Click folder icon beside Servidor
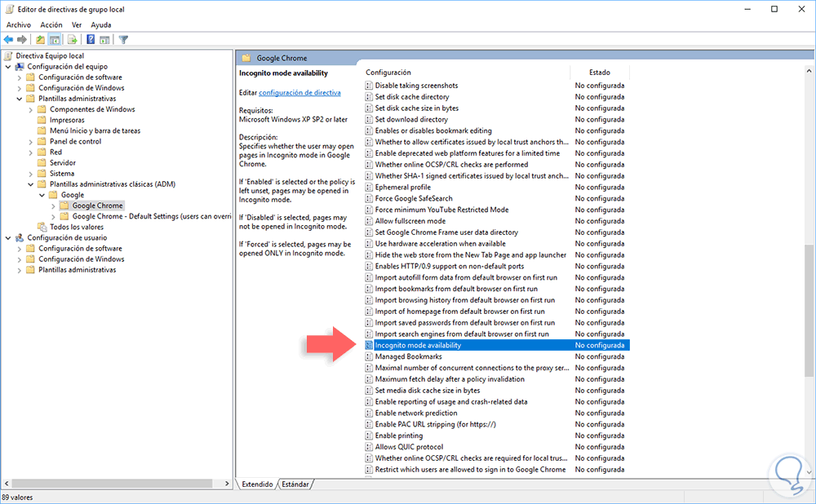 [x=42, y=163]
